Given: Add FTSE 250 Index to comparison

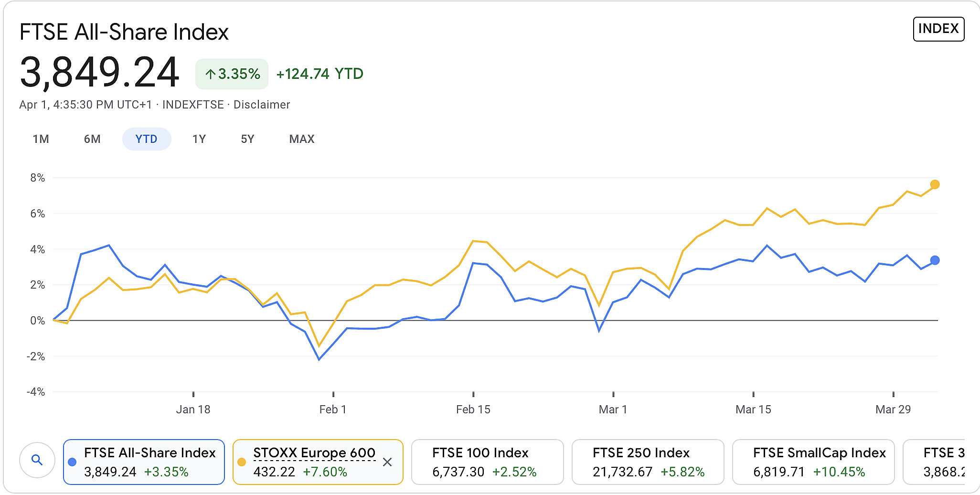Looking at the screenshot, I should tap(648, 462).
